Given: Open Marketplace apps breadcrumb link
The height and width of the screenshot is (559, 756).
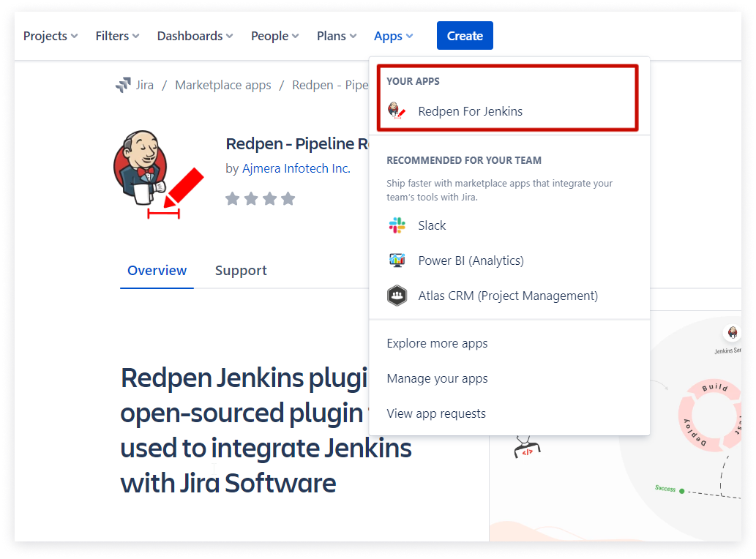Looking at the screenshot, I should (x=222, y=86).
